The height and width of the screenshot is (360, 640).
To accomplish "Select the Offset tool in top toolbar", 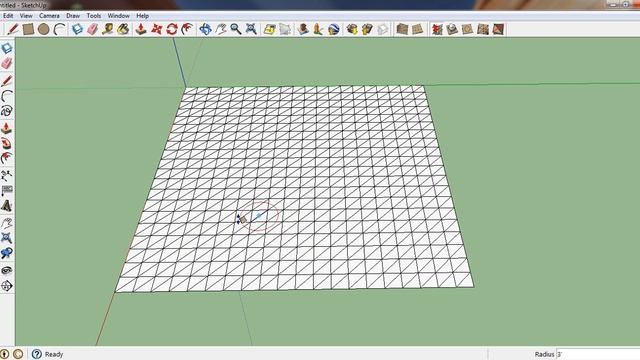I will click(187, 29).
